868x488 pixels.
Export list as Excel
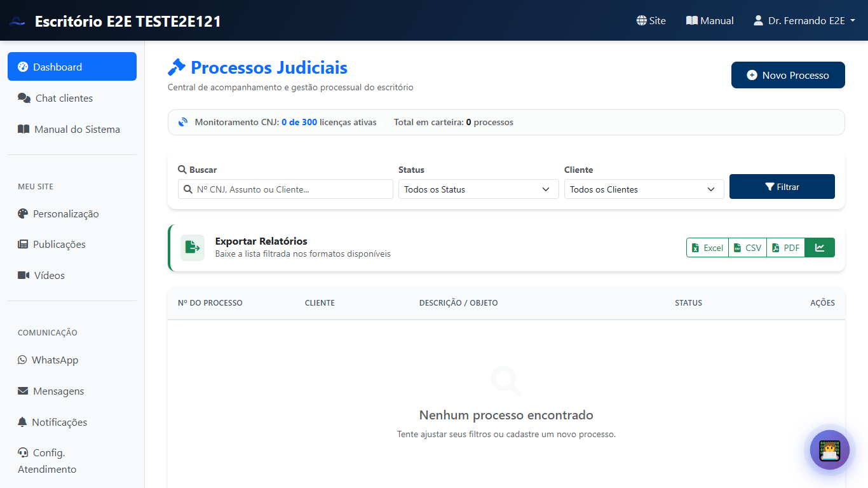(707, 248)
